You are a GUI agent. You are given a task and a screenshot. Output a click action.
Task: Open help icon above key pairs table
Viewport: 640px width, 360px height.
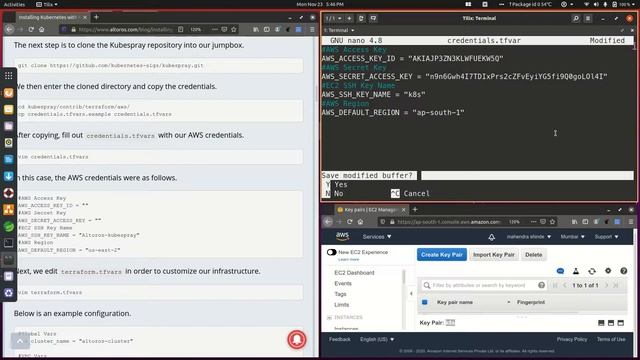[x=624, y=271]
